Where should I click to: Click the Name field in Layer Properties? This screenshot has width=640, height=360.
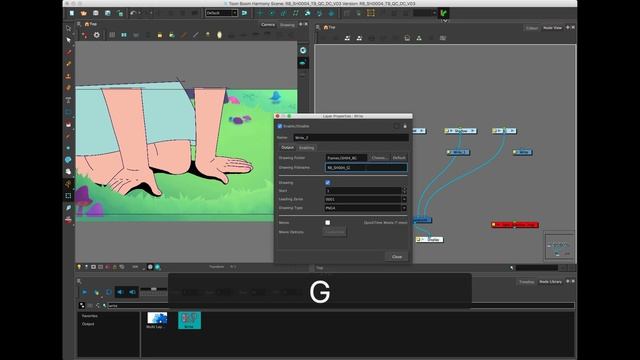(x=351, y=138)
